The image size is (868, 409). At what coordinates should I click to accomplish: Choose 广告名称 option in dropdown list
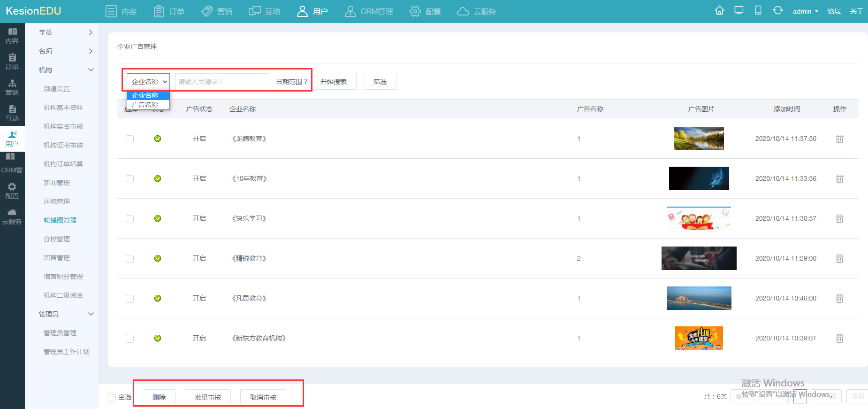coord(145,105)
